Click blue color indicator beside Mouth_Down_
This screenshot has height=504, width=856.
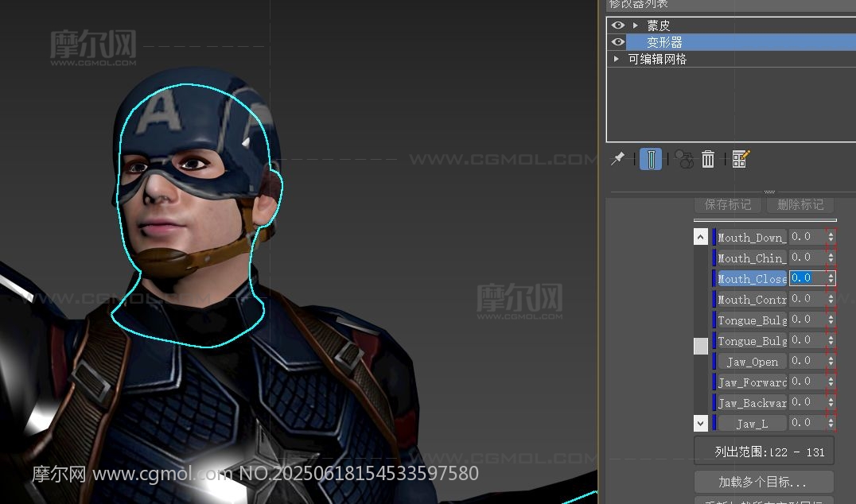pos(714,237)
